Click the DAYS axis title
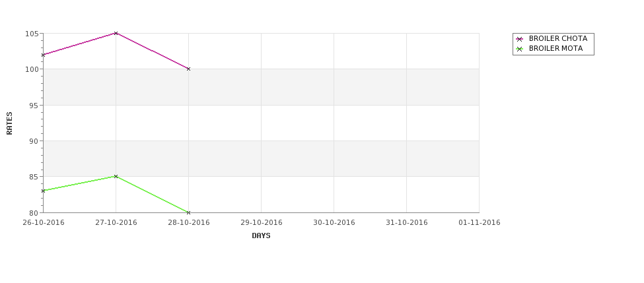 click(261, 236)
